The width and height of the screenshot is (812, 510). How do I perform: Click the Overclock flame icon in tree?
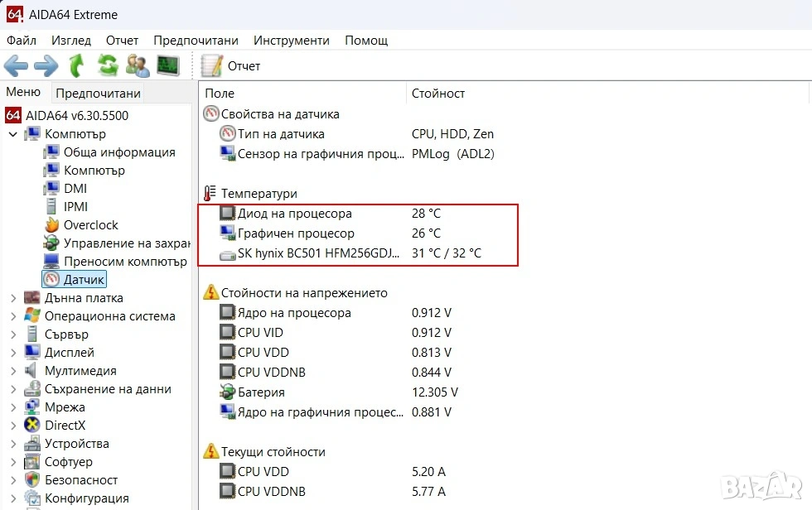51,225
